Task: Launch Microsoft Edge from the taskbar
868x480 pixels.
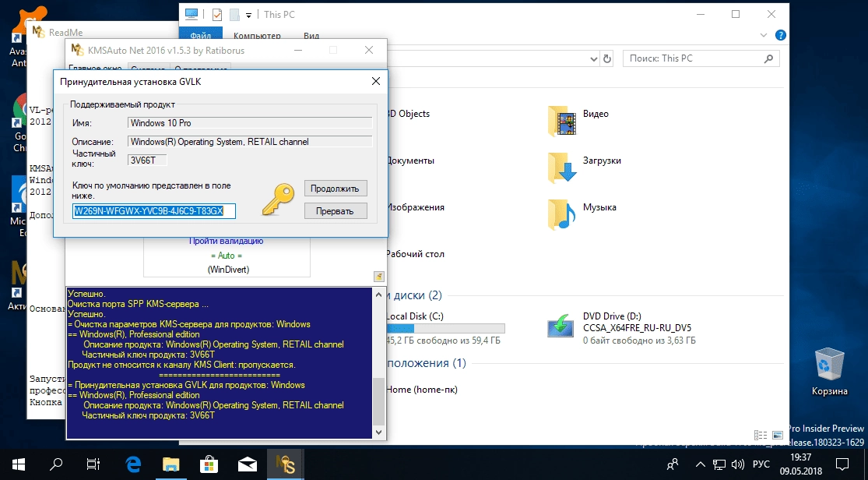Action: coord(133,464)
